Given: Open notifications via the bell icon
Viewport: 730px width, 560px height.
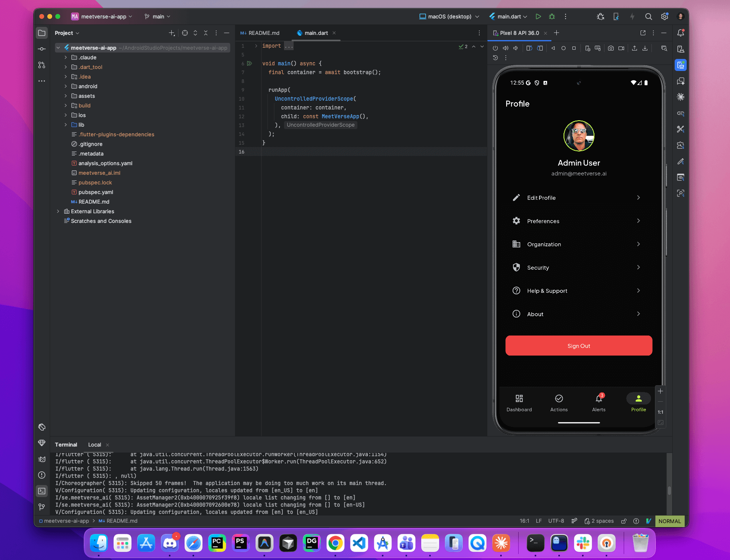Looking at the screenshot, I should pos(680,33).
